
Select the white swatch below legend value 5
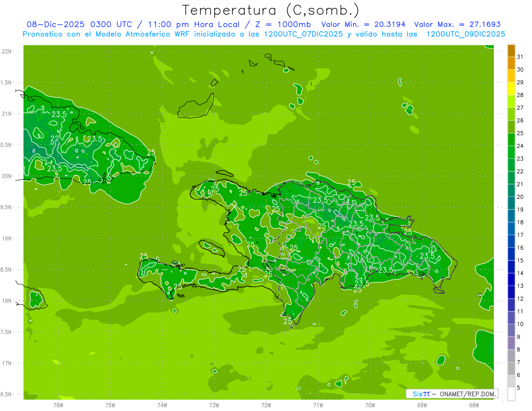(x=511, y=394)
